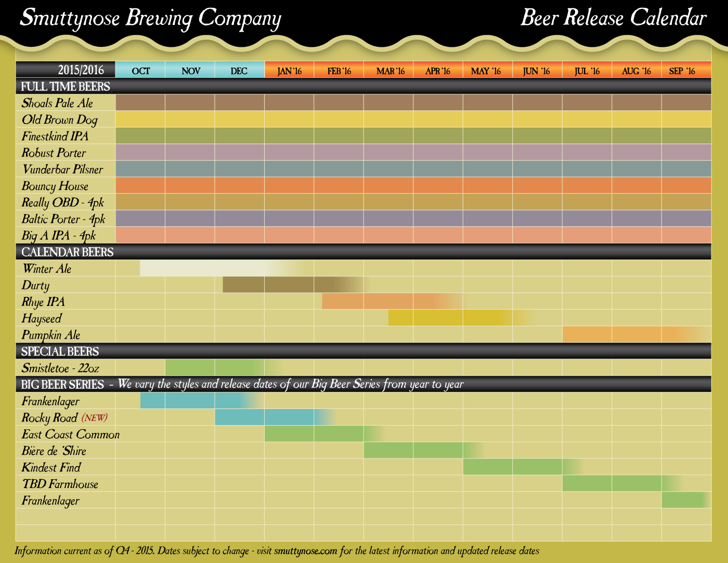
Task: Open the smuttynose.com link in the footer
Action: [306, 551]
